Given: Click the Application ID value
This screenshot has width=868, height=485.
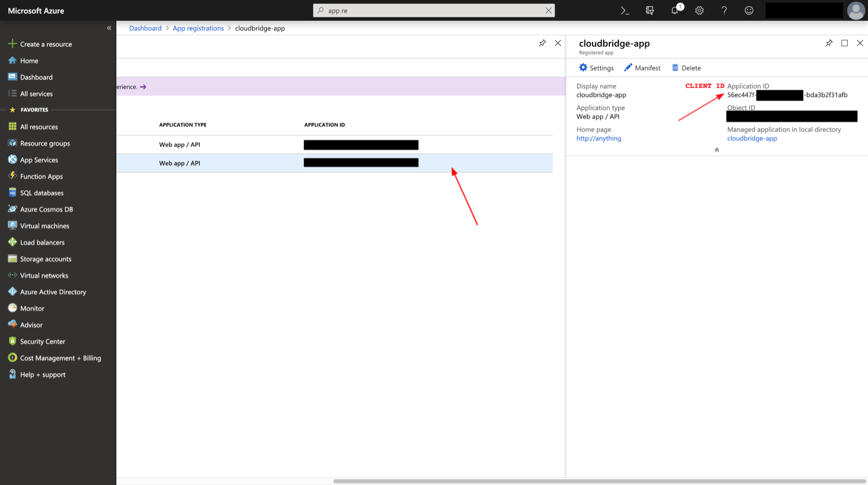Looking at the screenshot, I should click(788, 95).
